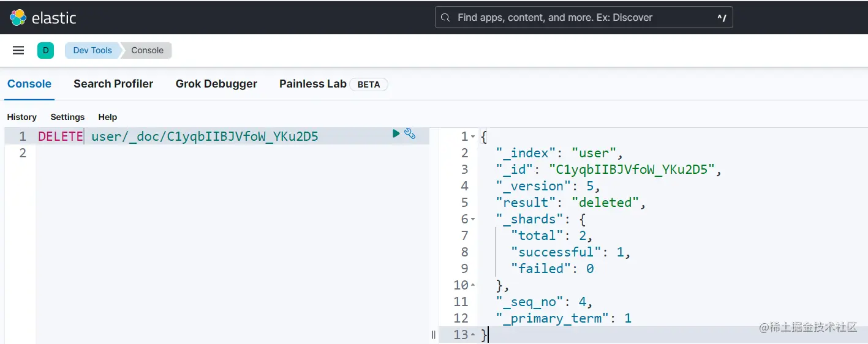The width and height of the screenshot is (868, 344).
Task: Open the Grok Debugger tab
Action: [x=216, y=84]
